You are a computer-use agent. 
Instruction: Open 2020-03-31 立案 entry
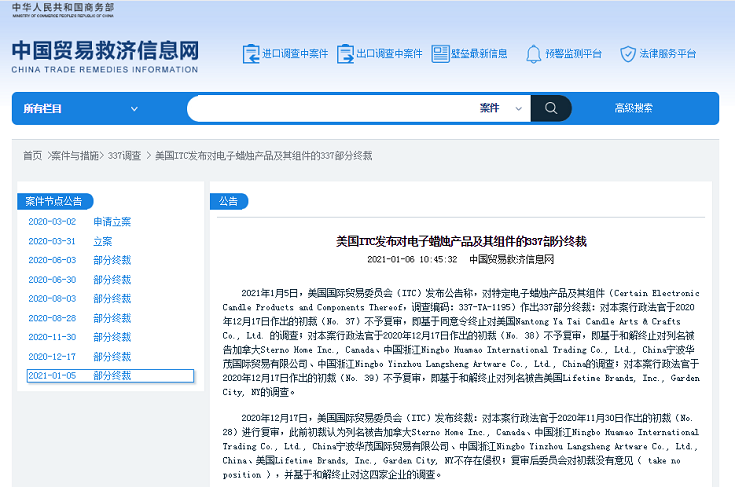coord(70,241)
